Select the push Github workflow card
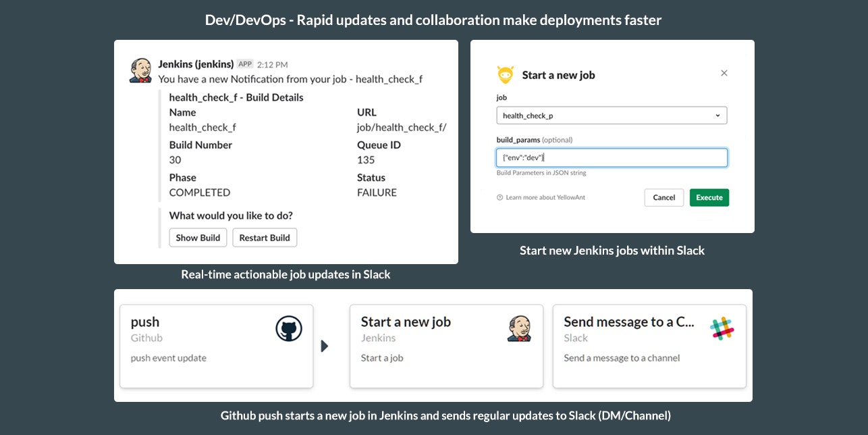The width and height of the screenshot is (868, 435). point(216,347)
